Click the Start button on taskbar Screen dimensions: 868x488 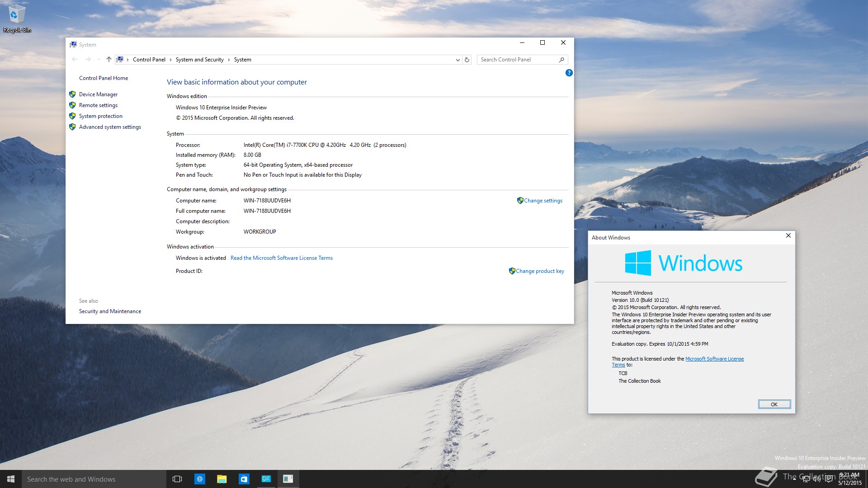tap(11, 479)
